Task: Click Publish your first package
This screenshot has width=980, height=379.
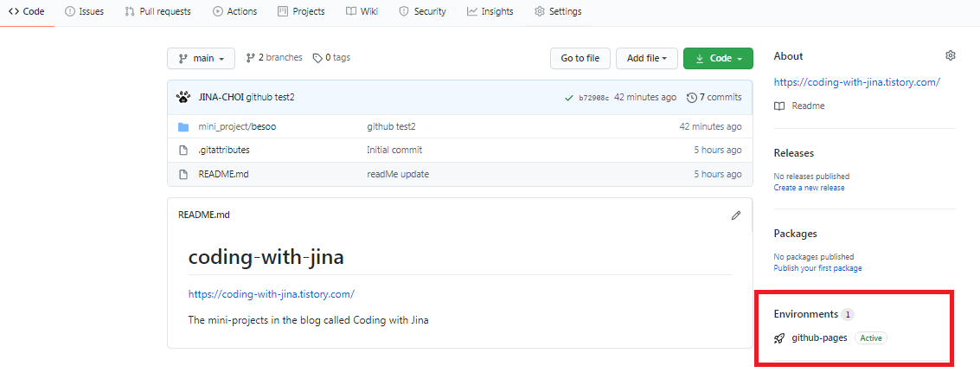Action: coord(817,267)
